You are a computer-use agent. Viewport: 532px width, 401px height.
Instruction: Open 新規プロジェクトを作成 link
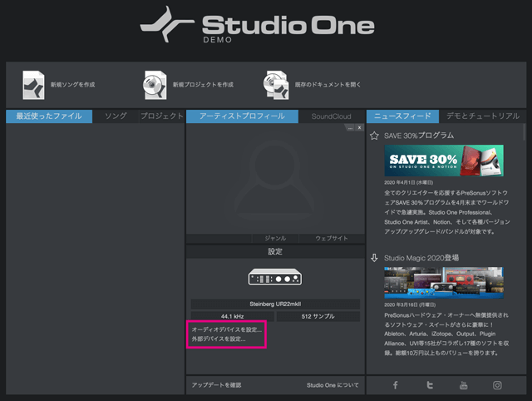pos(203,85)
